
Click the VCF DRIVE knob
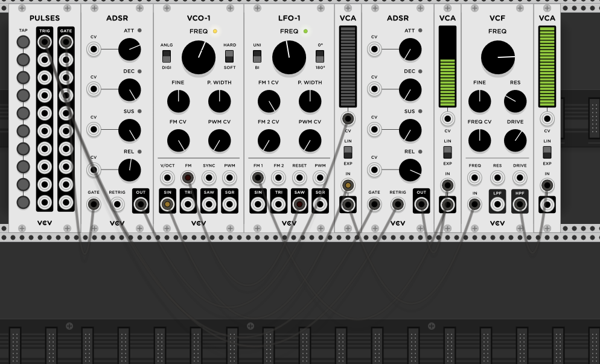tap(515, 141)
